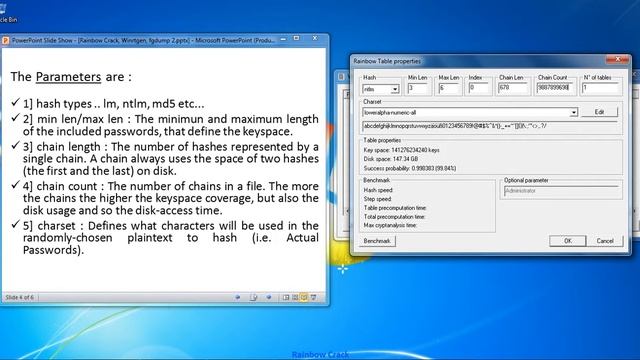Click the Optional parameter Administrator field
The height and width of the screenshot is (360, 640).
click(x=561, y=191)
